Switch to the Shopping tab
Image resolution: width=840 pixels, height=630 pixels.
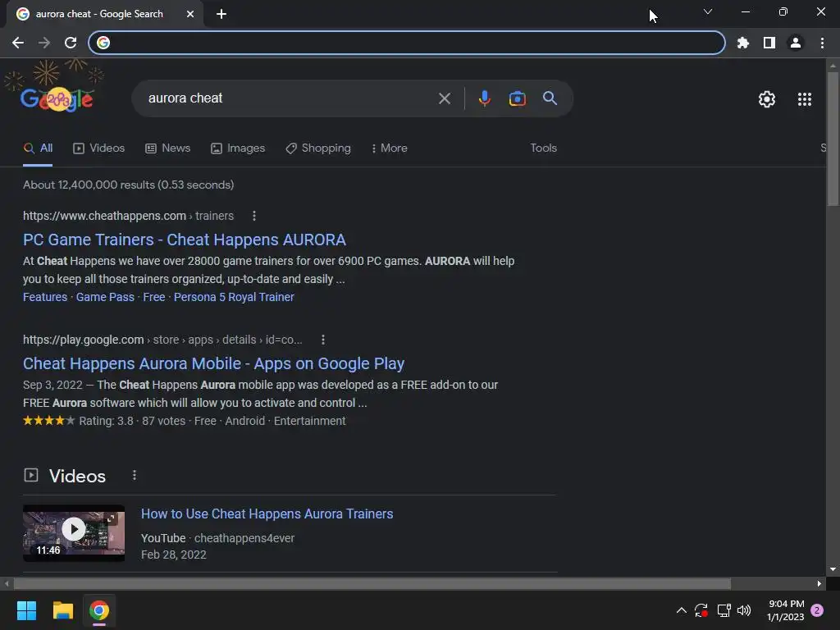coord(318,148)
